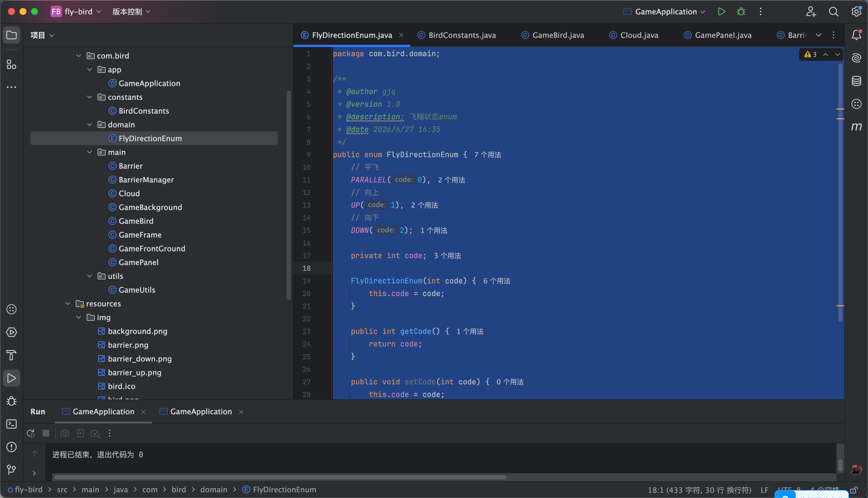The image size is (868, 498).
Task: Show hidden editor tabs dropdown arrow
Action: pos(818,35)
